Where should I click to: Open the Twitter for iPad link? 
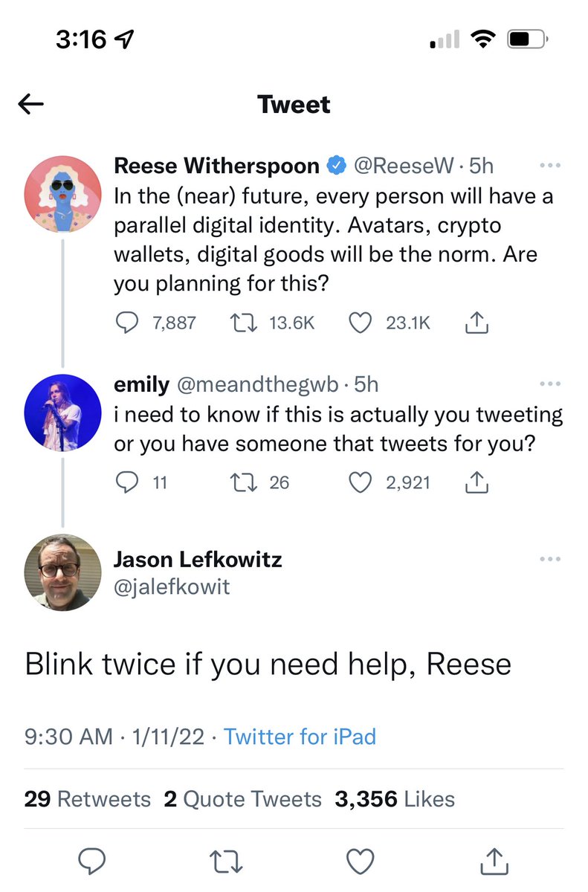click(x=300, y=737)
